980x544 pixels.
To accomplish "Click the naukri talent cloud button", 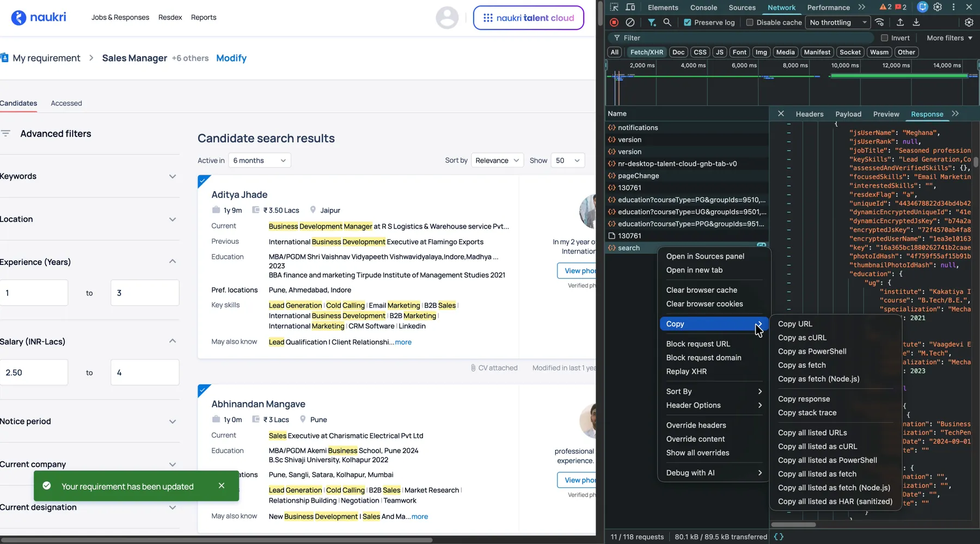I will point(528,18).
